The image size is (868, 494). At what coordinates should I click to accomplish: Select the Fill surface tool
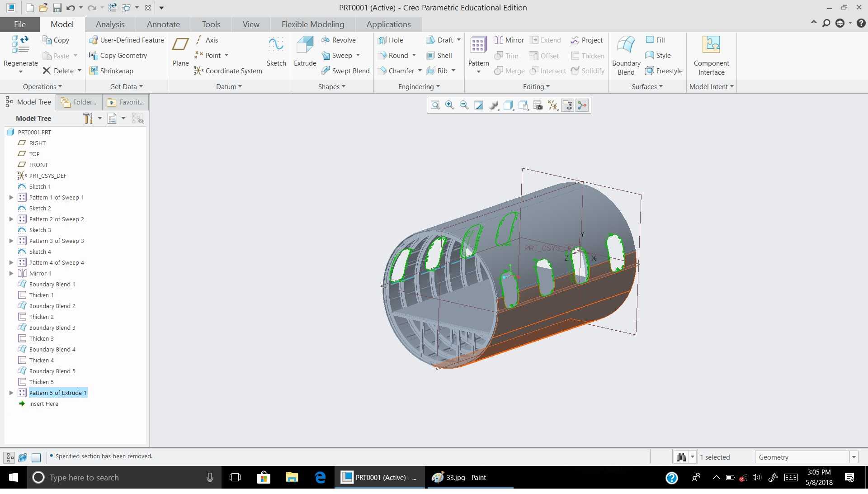(655, 40)
